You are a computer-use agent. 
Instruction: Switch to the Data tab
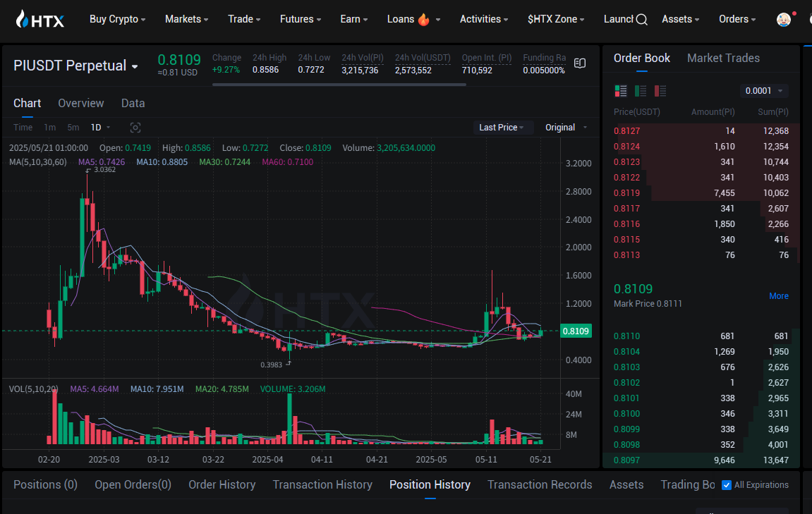coord(133,103)
